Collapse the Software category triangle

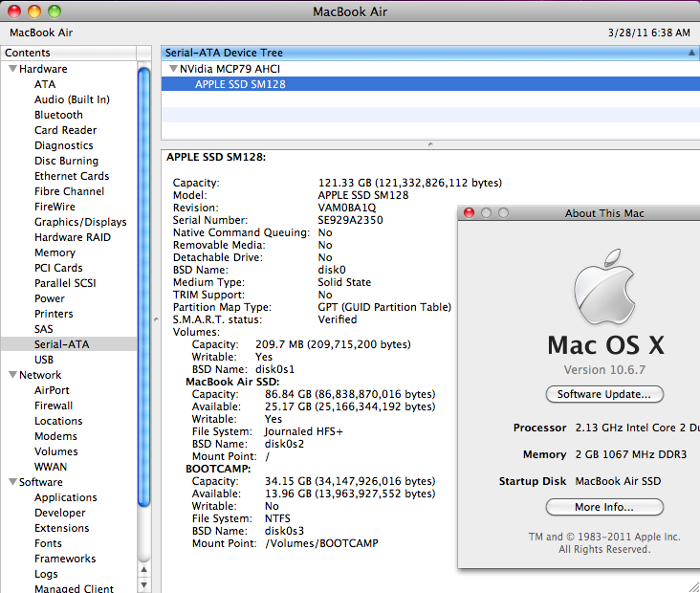point(13,482)
